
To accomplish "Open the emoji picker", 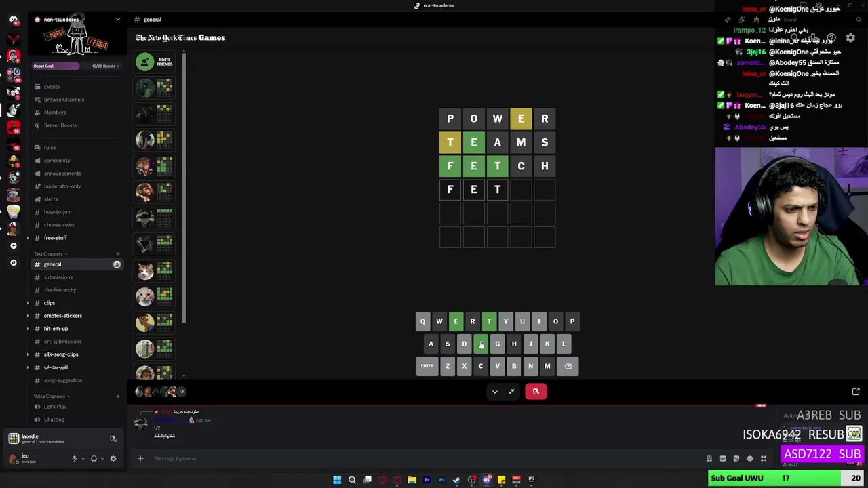I will (x=750, y=459).
